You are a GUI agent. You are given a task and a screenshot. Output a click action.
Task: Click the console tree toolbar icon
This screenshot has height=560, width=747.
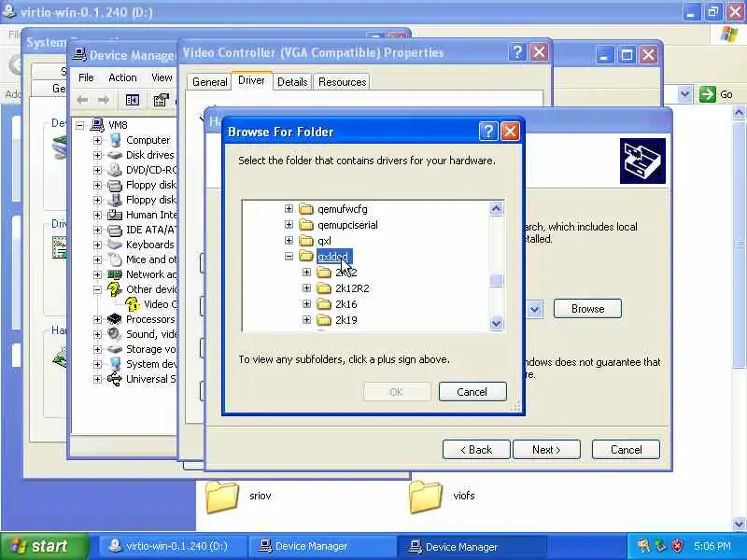click(x=133, y=100)
